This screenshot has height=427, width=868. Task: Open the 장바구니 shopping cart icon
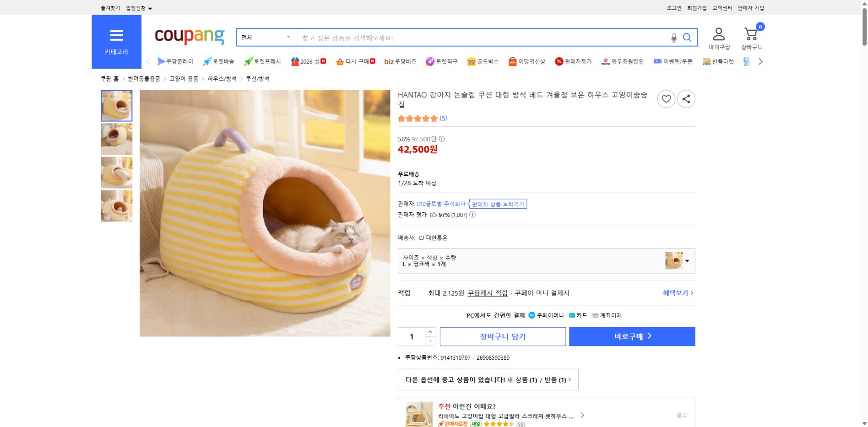750,33
